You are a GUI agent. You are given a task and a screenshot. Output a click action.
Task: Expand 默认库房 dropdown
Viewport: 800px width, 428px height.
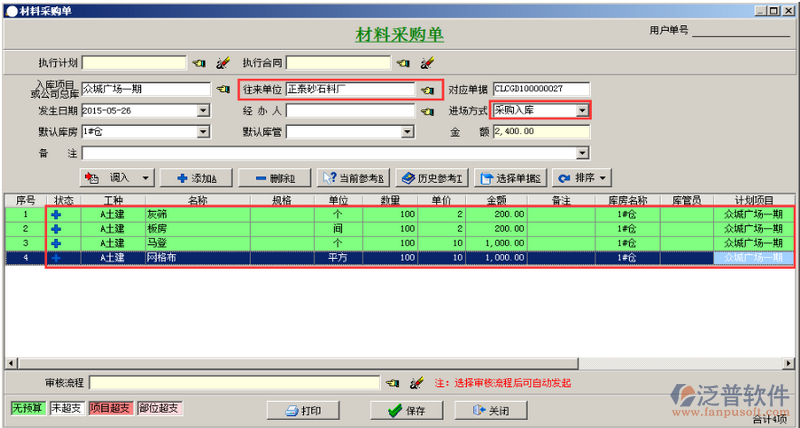(x=203, y=132)
